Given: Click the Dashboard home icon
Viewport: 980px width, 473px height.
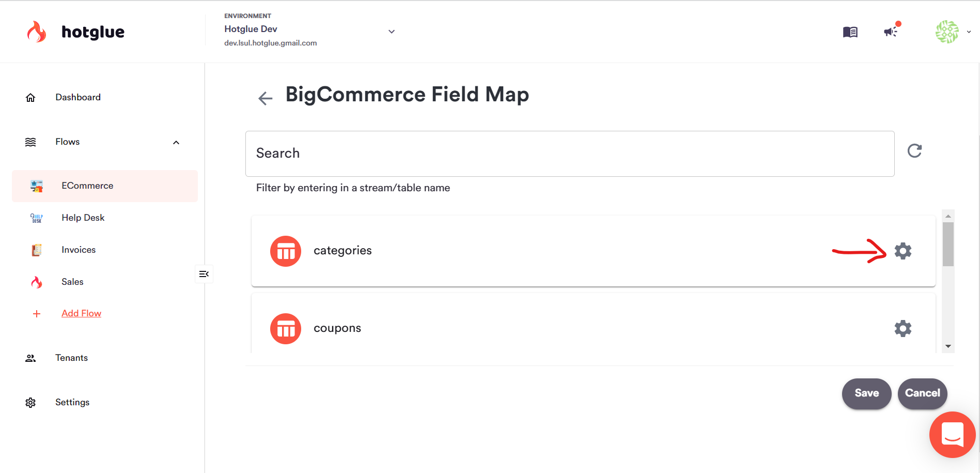Looking at the screenshot, I should pyautogui.click(x=30, y=97).
